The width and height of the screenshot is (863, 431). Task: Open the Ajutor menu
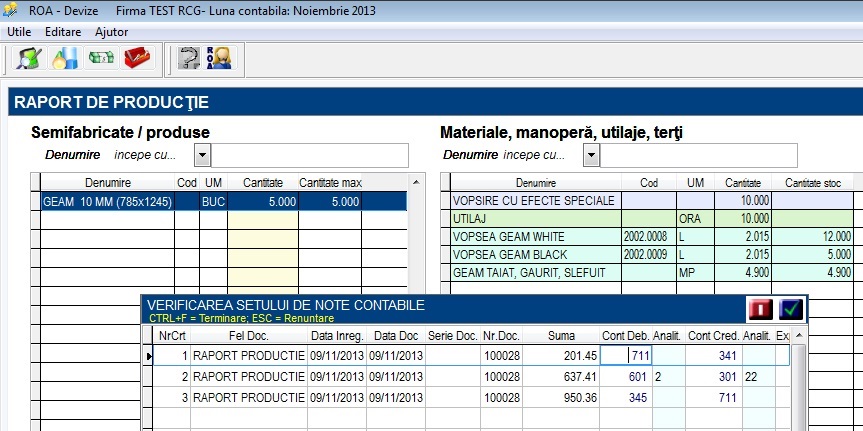coord(112,32)
